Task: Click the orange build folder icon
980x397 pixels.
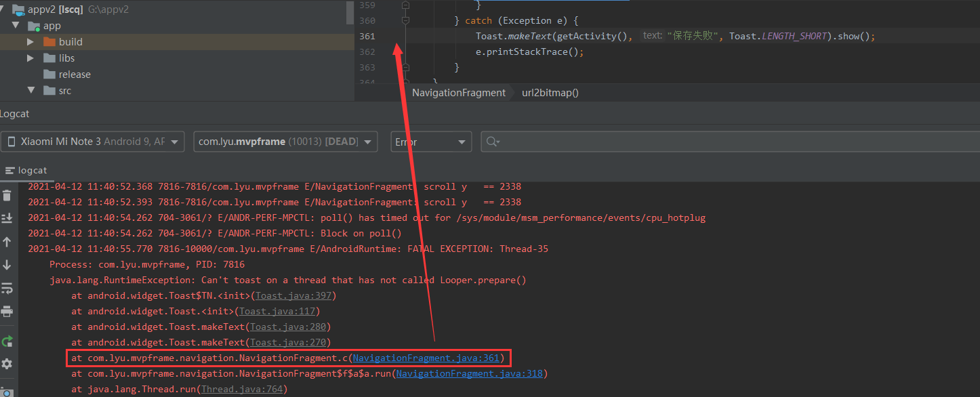Action: 49,42
